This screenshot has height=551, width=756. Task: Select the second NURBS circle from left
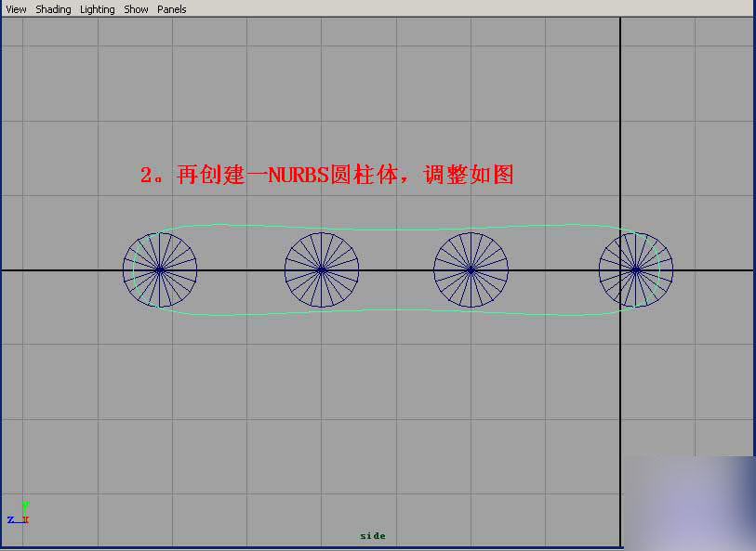(x=322, y=270)
